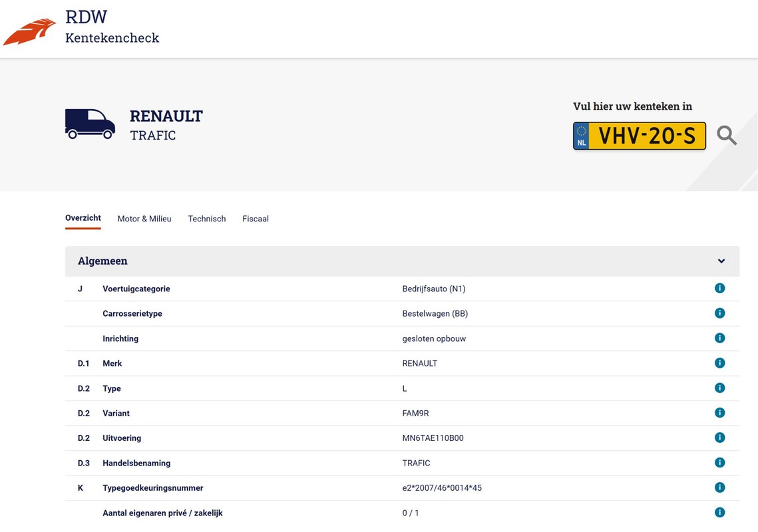This screenshot has width=758, height=532.
Task: Open the Technisch tab
Action: pyautogui.click(x=207, y=219)
